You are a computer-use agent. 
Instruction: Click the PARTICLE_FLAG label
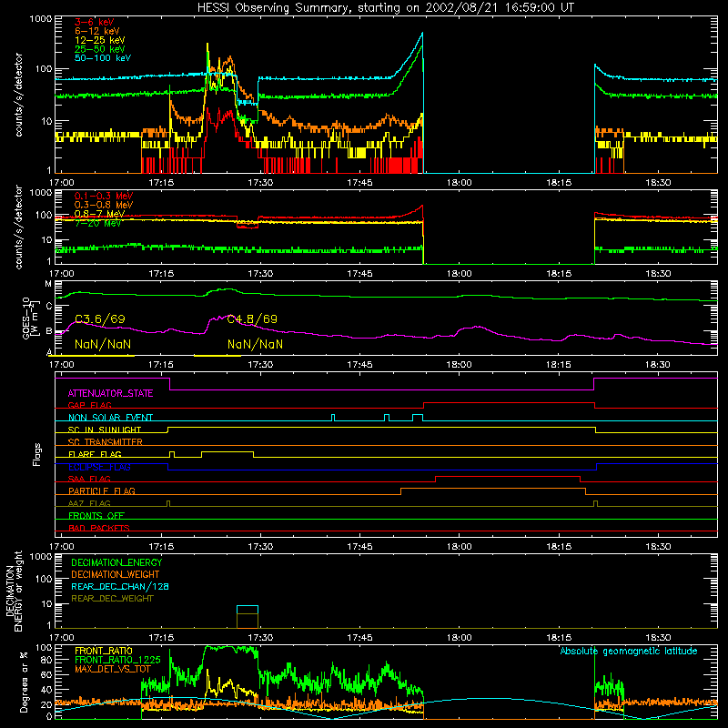pos(102,491)
